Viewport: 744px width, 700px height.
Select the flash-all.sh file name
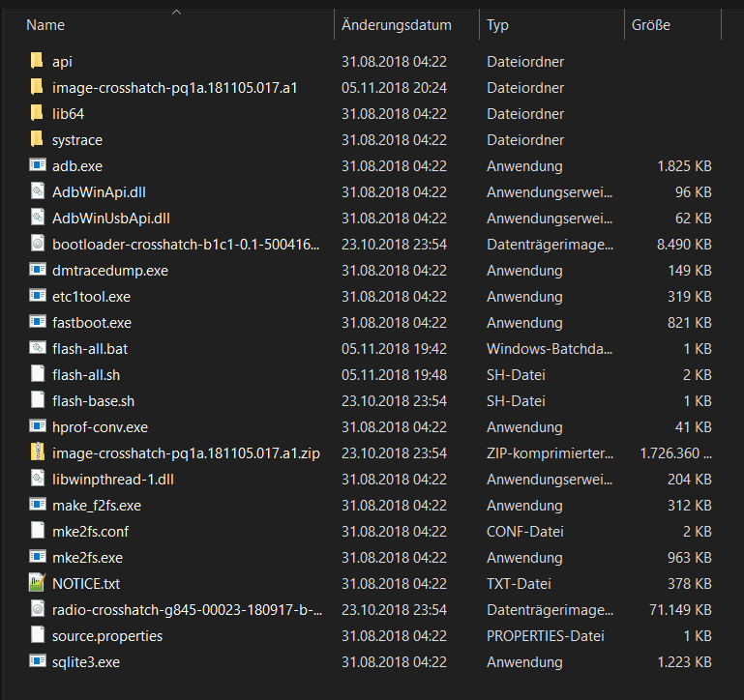pos(86,374)
